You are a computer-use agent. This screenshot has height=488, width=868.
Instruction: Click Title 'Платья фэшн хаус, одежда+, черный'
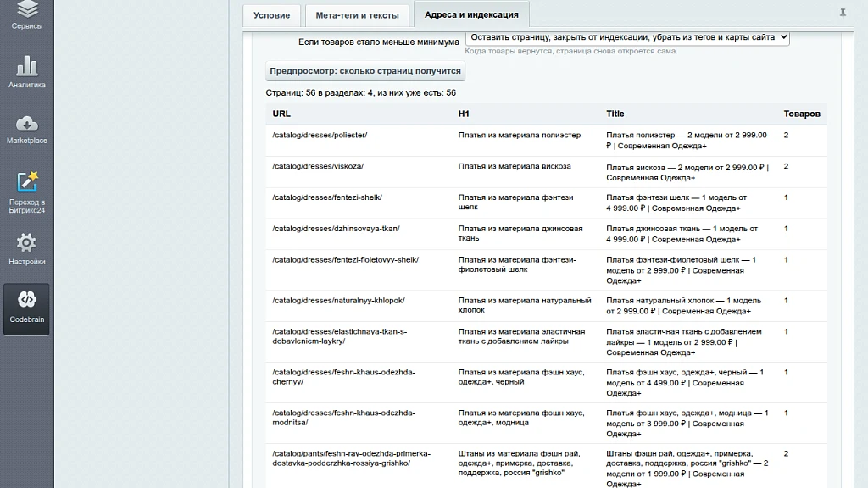[x=685, y=383]
